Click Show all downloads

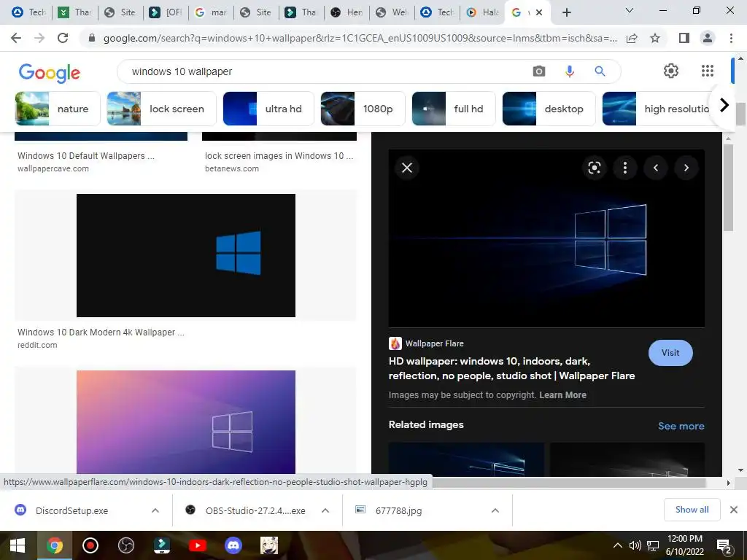pyautogui.click(x=692, y=510)
